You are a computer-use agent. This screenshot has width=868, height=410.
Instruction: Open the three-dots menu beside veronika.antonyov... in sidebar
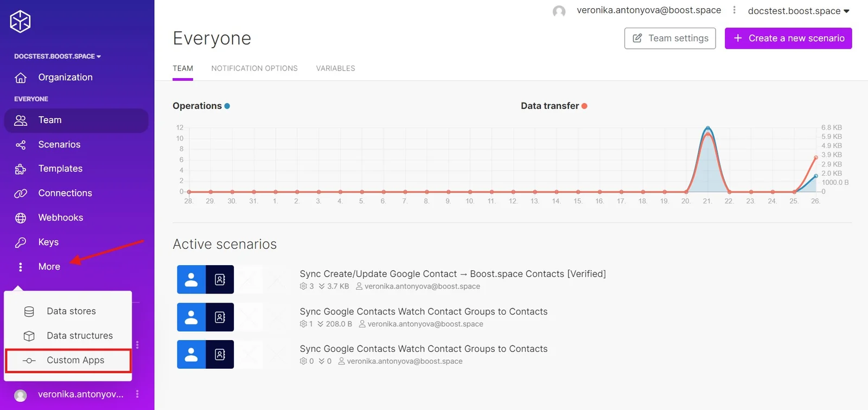pyautogui.click(x=137, y=394)
